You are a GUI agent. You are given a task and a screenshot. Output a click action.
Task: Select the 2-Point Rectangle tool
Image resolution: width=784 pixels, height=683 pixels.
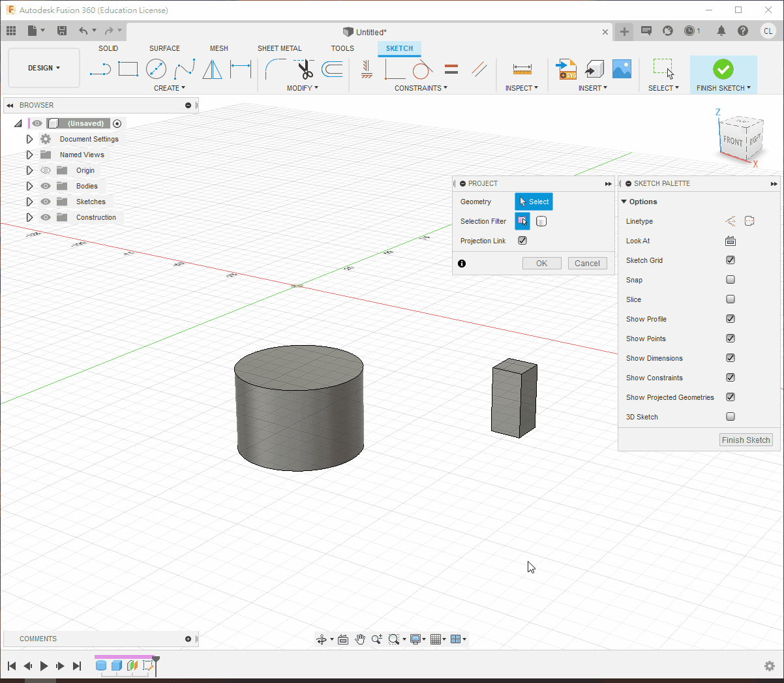click(x=128, y=69)
